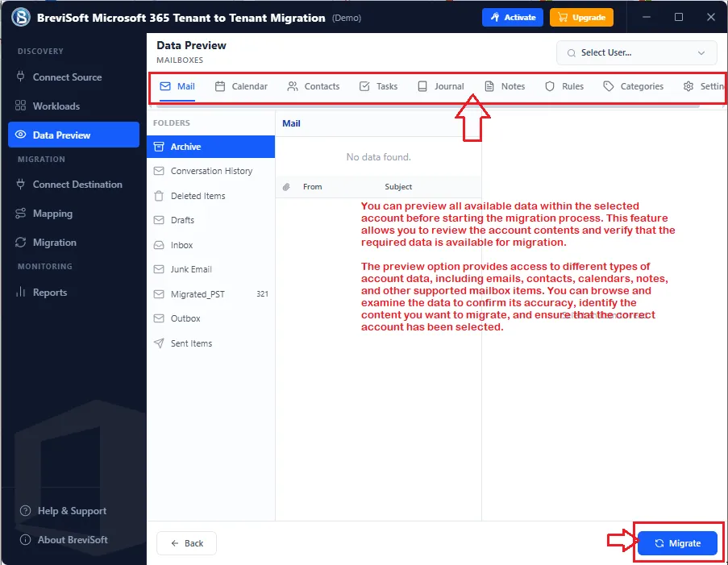Image resolution: width=728 pixels, height=565 pixels.
Task: Click the Back button
Action: tap(187, 543)
